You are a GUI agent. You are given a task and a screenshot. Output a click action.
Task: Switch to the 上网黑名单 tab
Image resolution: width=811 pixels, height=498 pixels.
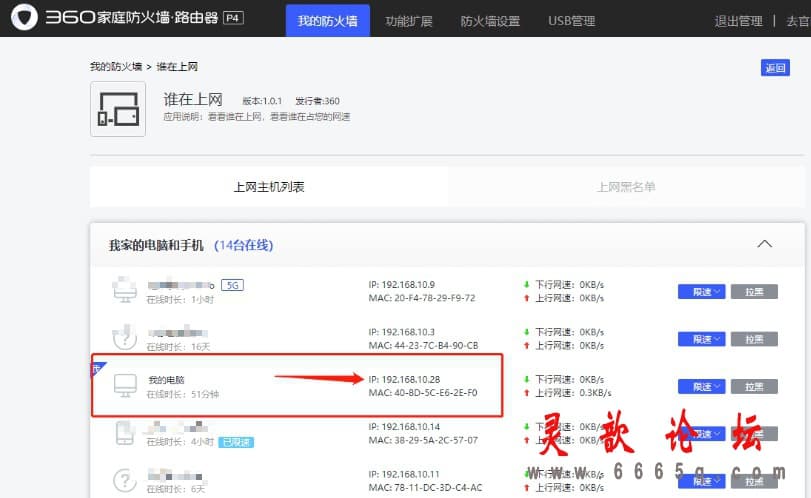[626, 187]
